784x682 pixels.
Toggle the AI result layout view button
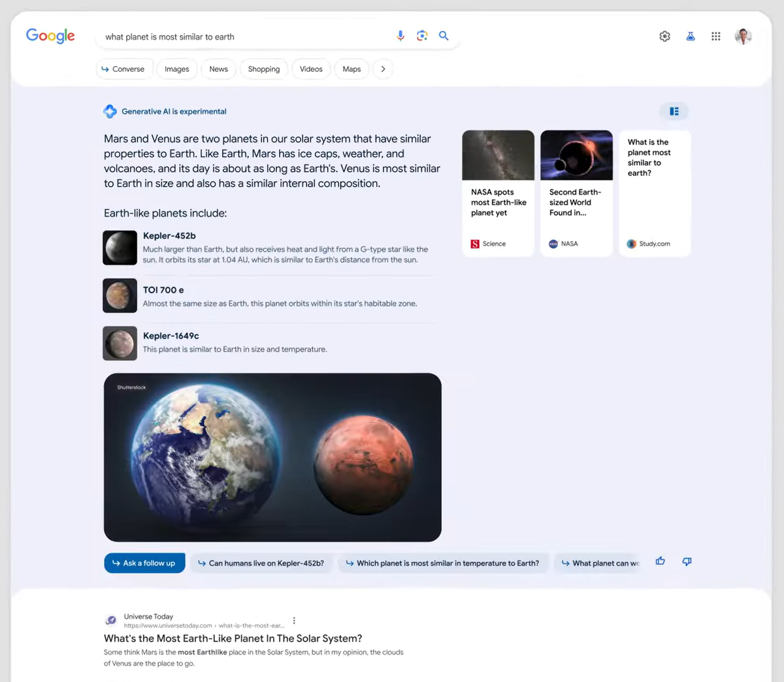[674, 111]
